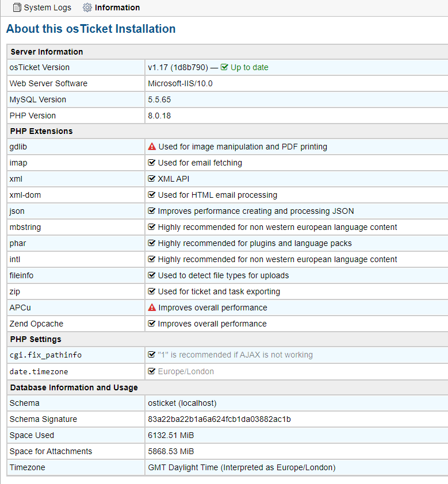448x484 pixels.
Task: Switch to the Information tab
Action: tap(117, 7)
